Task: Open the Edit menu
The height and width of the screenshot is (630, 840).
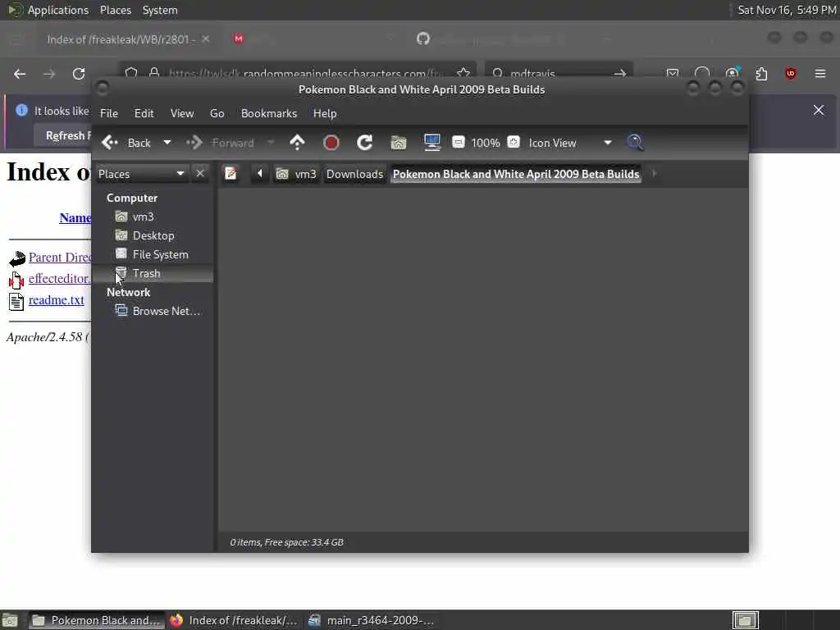Action: [144, 113]
